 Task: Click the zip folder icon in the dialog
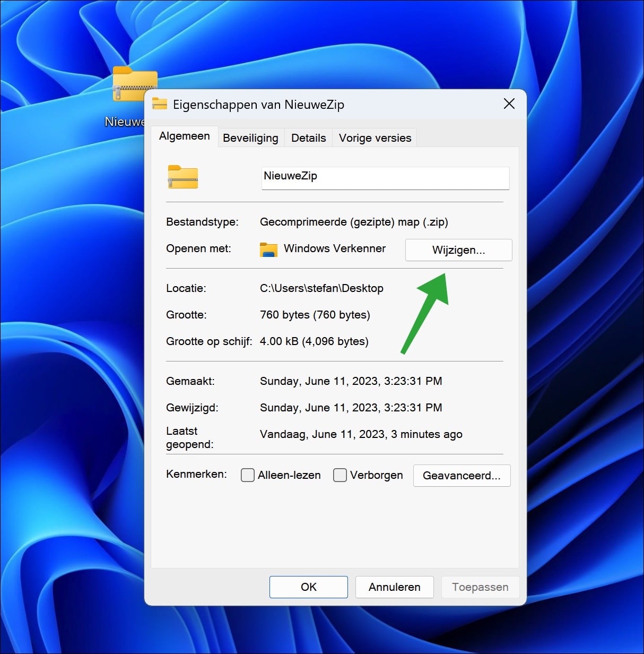(182, 177)
